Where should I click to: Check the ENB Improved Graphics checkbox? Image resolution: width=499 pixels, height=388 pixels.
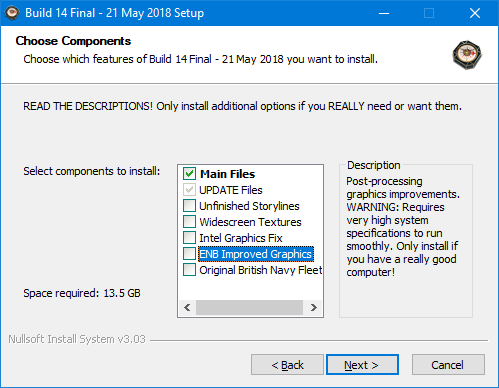(x=189, y=254)
